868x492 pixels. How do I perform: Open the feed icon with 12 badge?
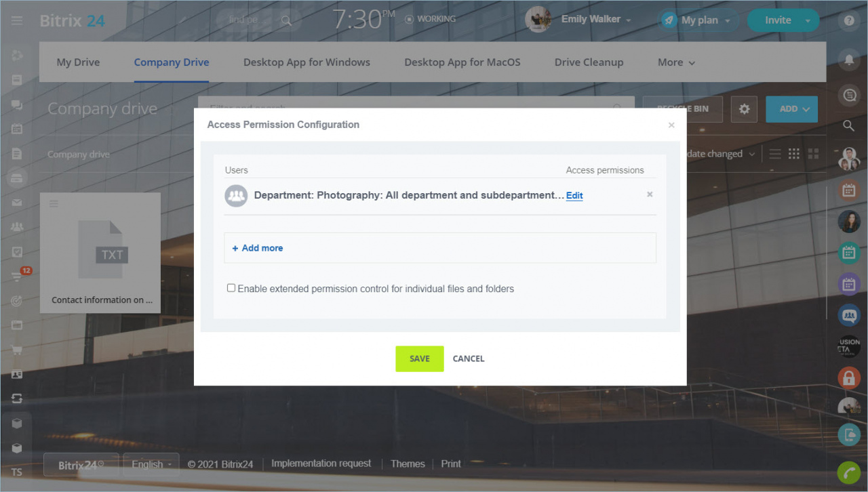point(18,275)
